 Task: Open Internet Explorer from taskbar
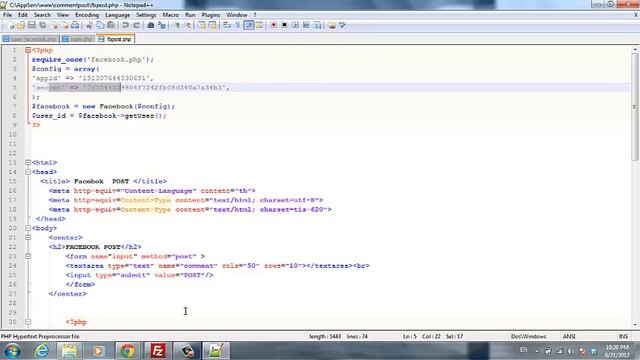(x=42, y=351)
